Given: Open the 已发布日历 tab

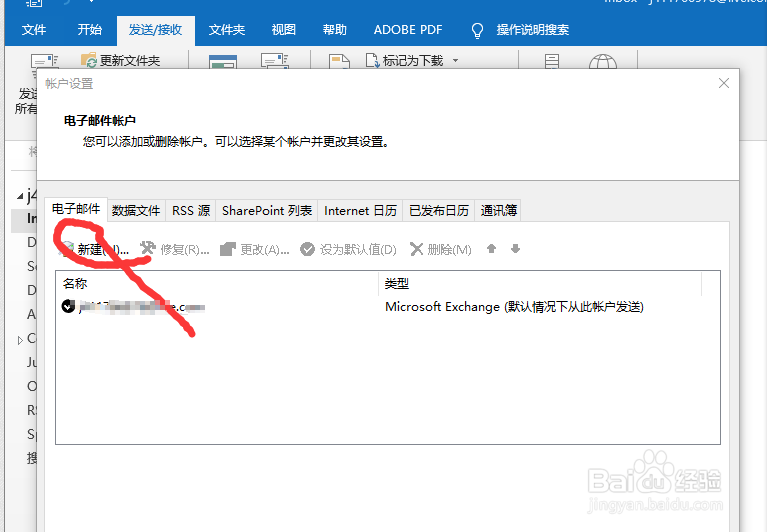Looking at the screenshot, I should click(x=439, y=211).
